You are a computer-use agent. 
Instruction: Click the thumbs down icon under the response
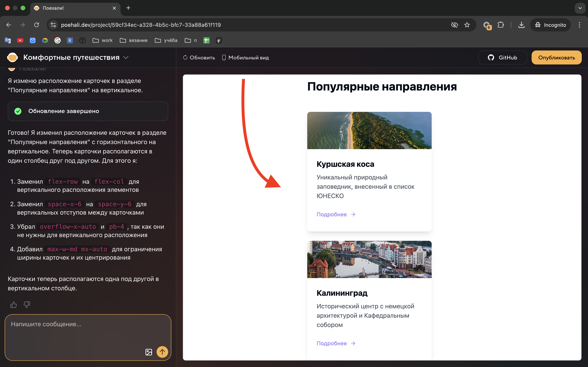(x=27, y=305)
